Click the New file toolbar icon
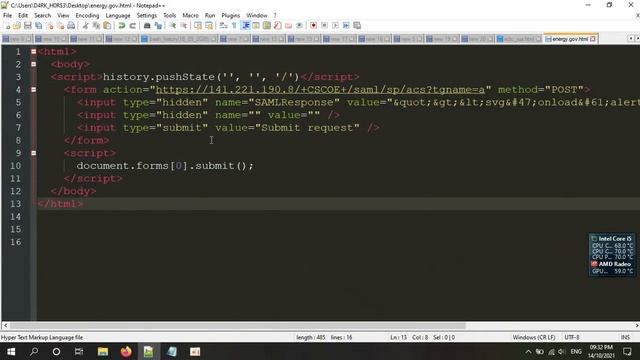The width and height of the screenshot is (640, 360). pyautogui.click(x=7, y=26)
